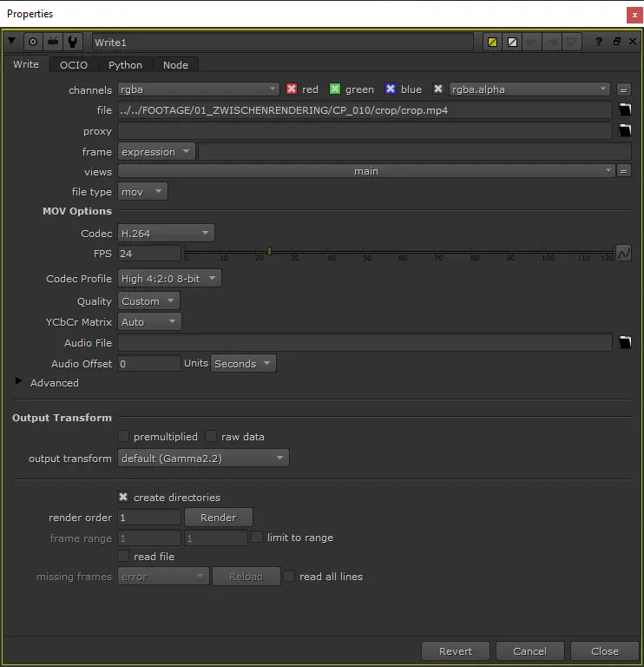Open the Codec H.264 dropdown
Image resolution: width=644 pixels, height=667 pixels.
click(x=166, y=233)
